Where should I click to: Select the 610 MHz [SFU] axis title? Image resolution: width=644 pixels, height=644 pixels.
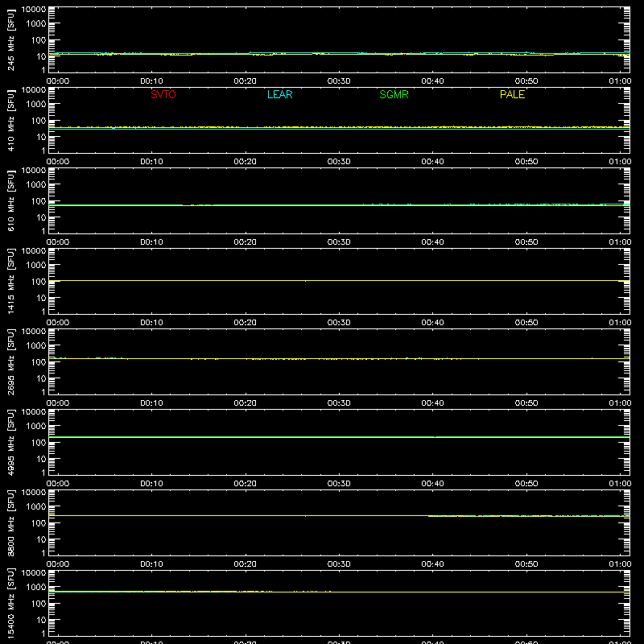pos(10,200)
